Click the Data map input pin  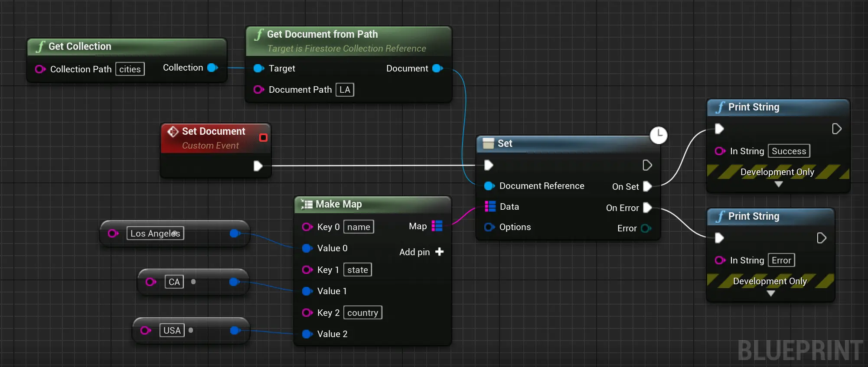[x=490, y=206]
